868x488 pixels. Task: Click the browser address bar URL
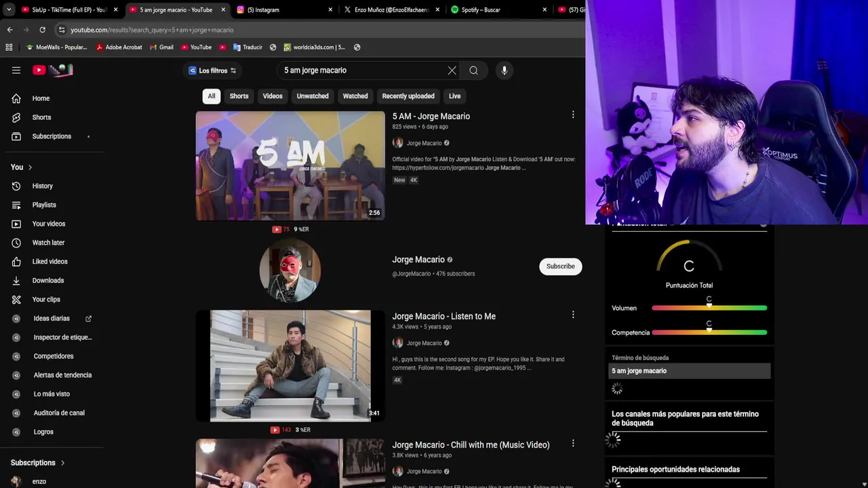pos(152,30)
